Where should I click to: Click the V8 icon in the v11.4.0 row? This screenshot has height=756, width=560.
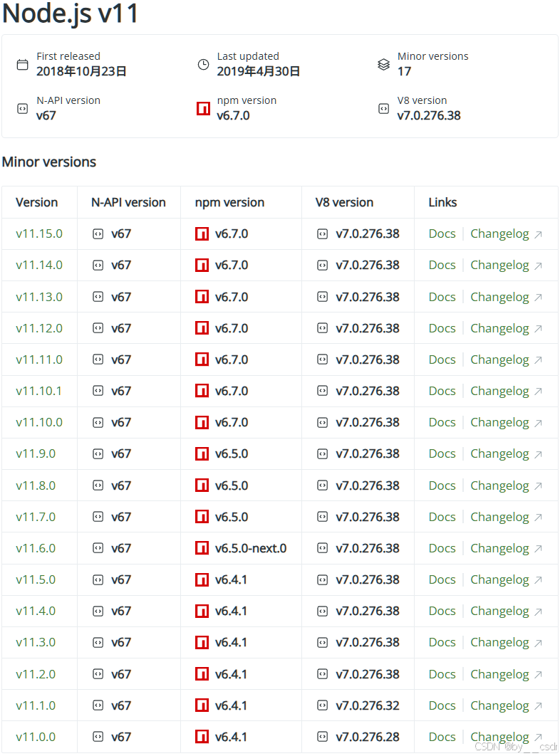323,611
